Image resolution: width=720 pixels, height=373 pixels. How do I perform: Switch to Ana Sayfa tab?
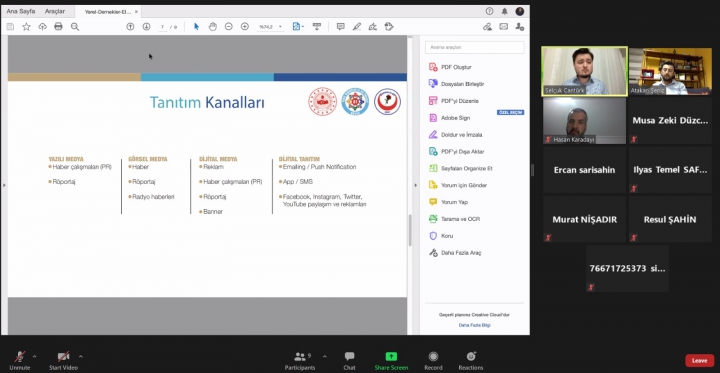pyautogui.click(x=21, y=11)
